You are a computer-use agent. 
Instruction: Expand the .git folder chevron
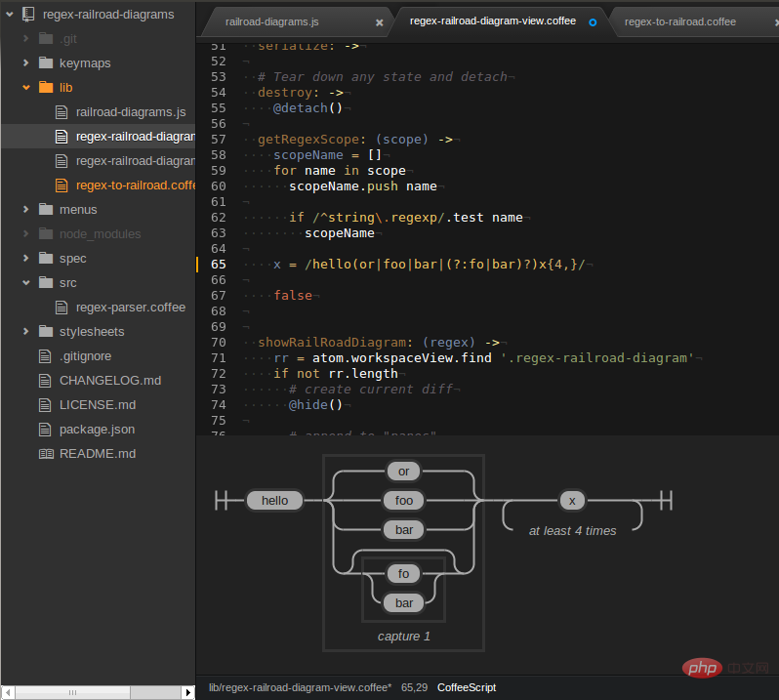(25, 38)
